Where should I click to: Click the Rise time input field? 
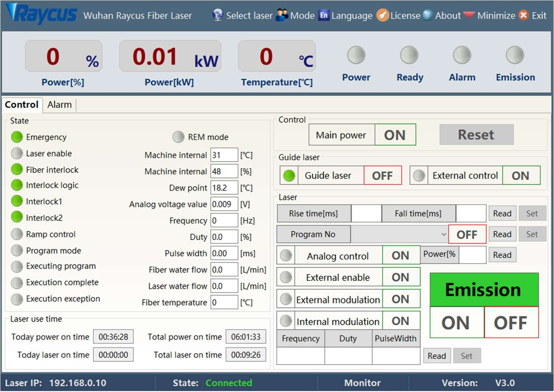(x=366, y=214)
